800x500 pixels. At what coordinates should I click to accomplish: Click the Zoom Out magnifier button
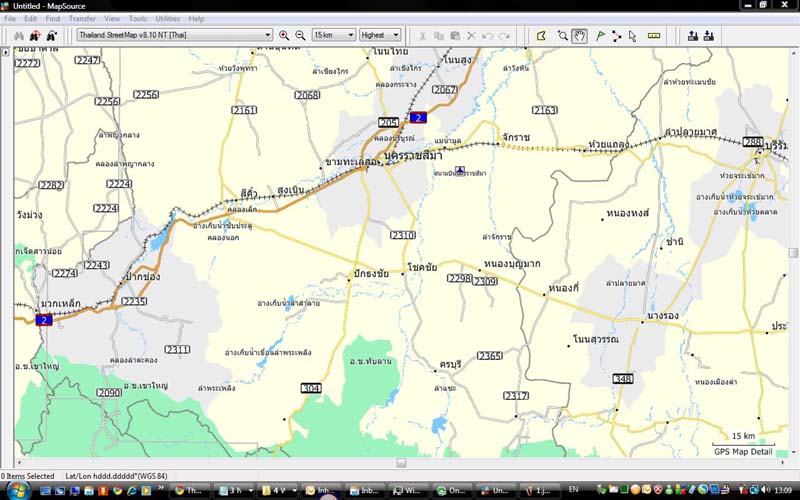click(300, 35)
